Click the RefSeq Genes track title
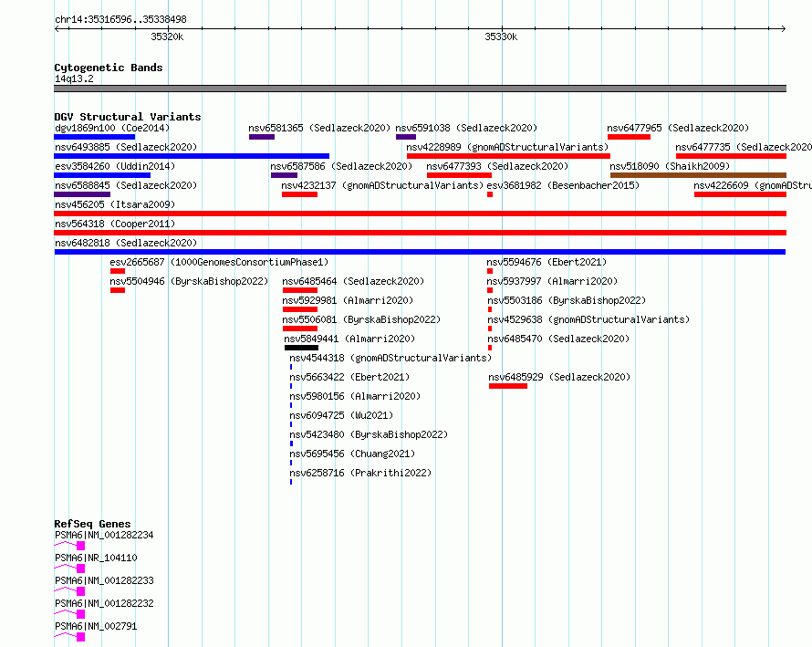This screenshot has height=647, width=812. 92,524
